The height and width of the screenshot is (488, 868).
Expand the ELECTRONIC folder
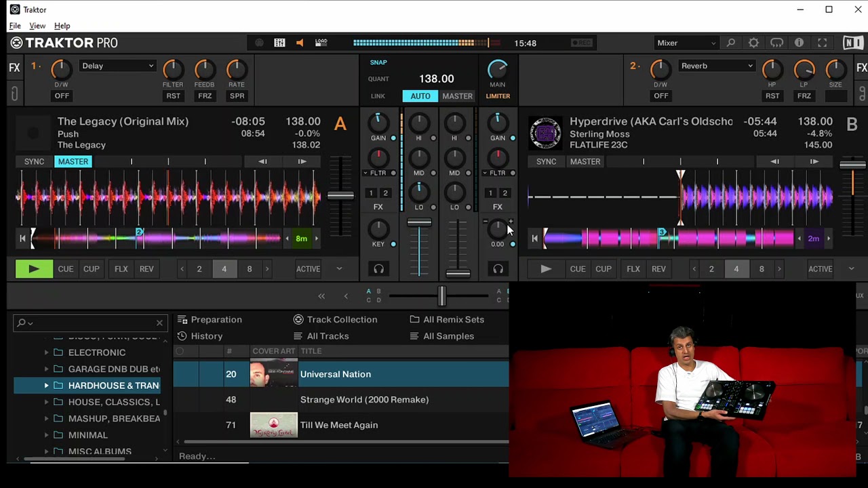coord(46,352)
